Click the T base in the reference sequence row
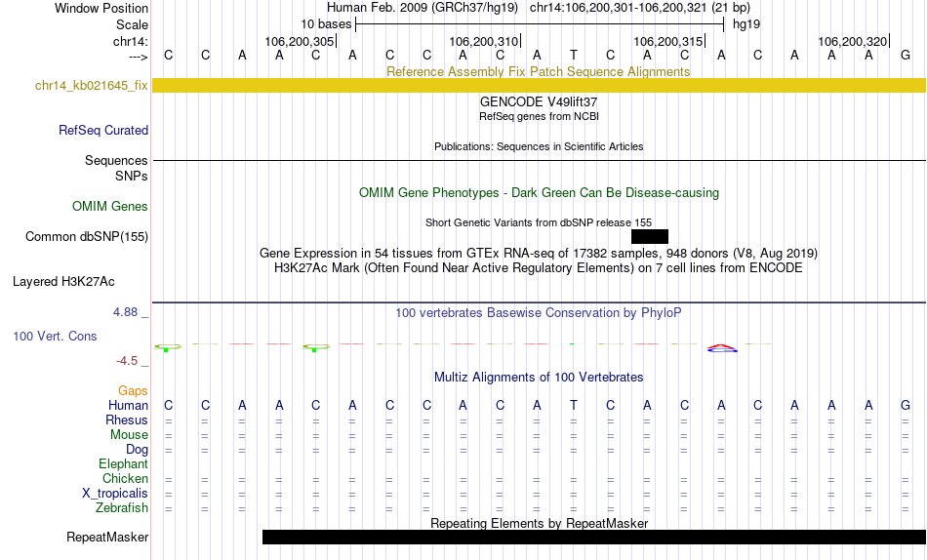Viewport: 927px width, 560px height. pos(574,55)
